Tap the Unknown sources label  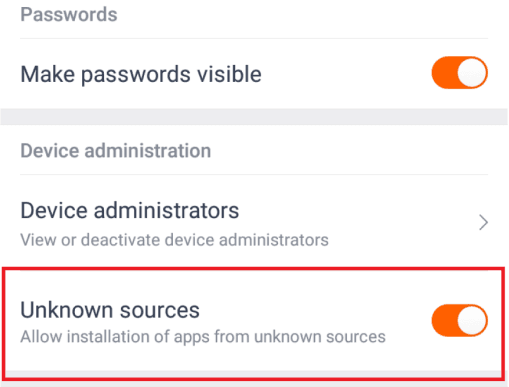pos(110,310)
